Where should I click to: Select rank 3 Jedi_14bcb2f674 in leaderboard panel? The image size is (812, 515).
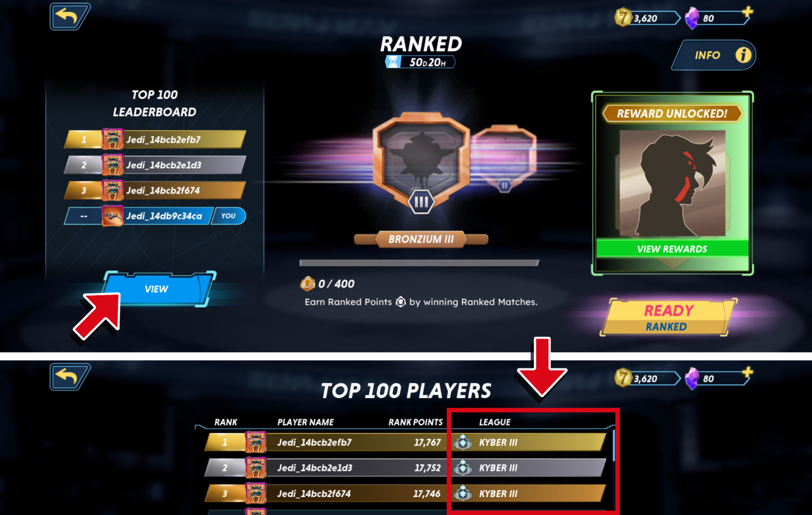pyautogui.click(x=155, y=190)
